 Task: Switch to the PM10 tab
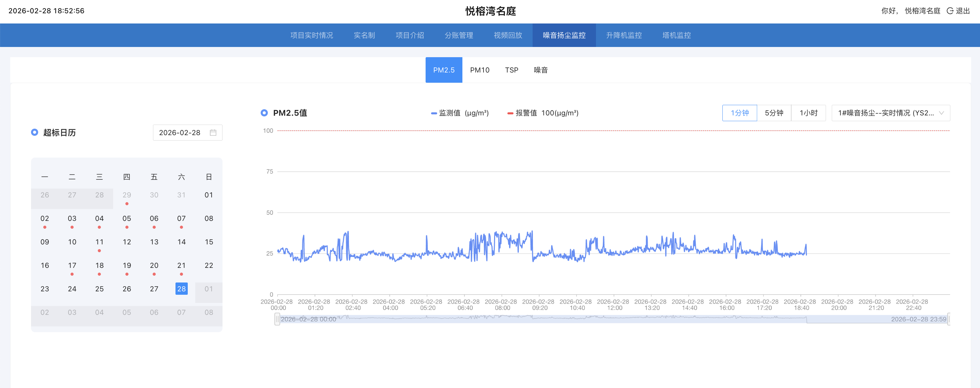click(479, 70)
